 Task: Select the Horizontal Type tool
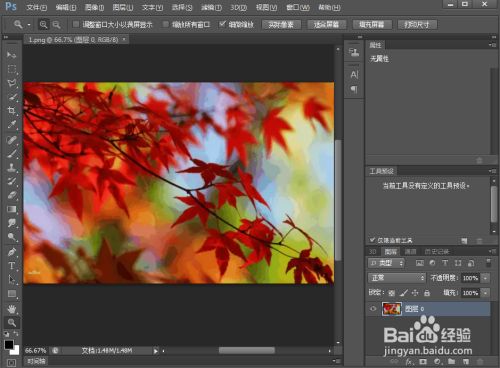point(12,266)
